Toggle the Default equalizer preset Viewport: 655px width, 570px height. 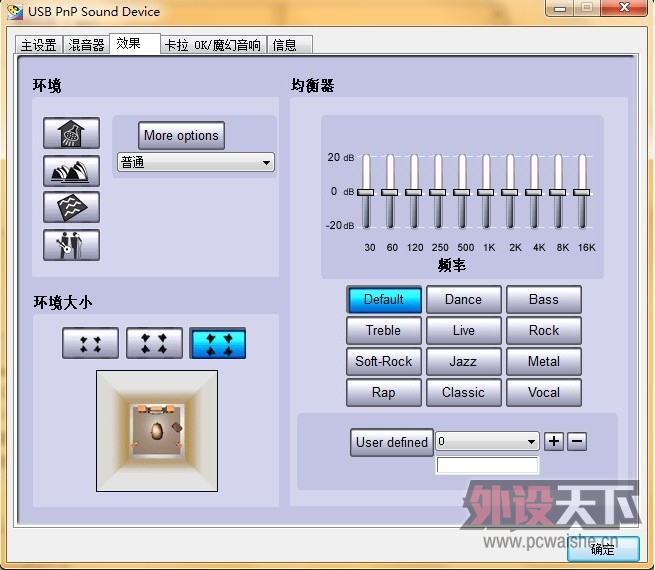coord(384,300)
